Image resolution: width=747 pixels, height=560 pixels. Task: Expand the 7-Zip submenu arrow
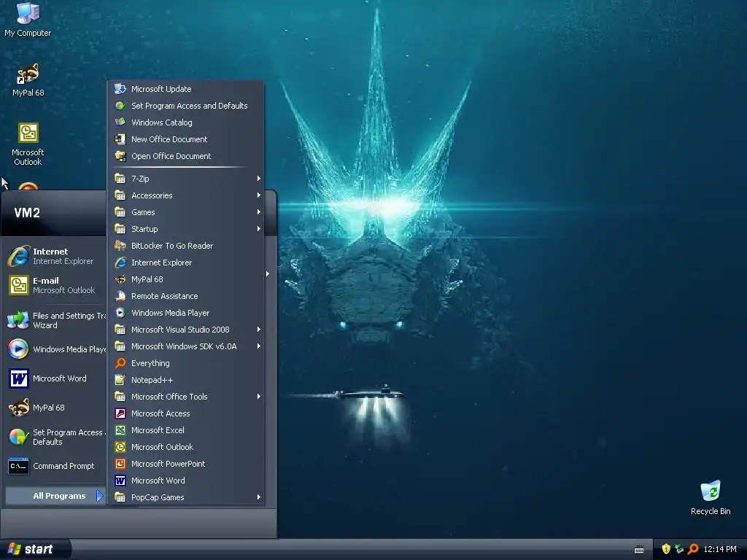[x=259, y=179]
